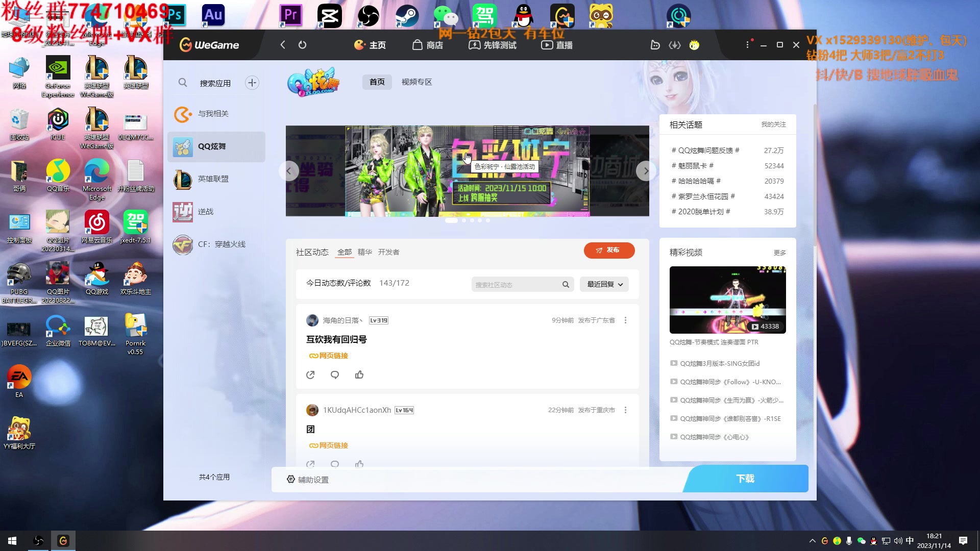Open the 先锋测试 tab
The height and width of the screenshot is (551, 980).
point(493,45)
